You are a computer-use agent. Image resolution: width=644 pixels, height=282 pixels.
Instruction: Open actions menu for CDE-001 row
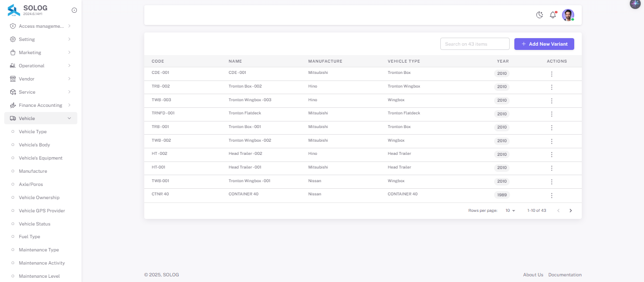(552, 74)
